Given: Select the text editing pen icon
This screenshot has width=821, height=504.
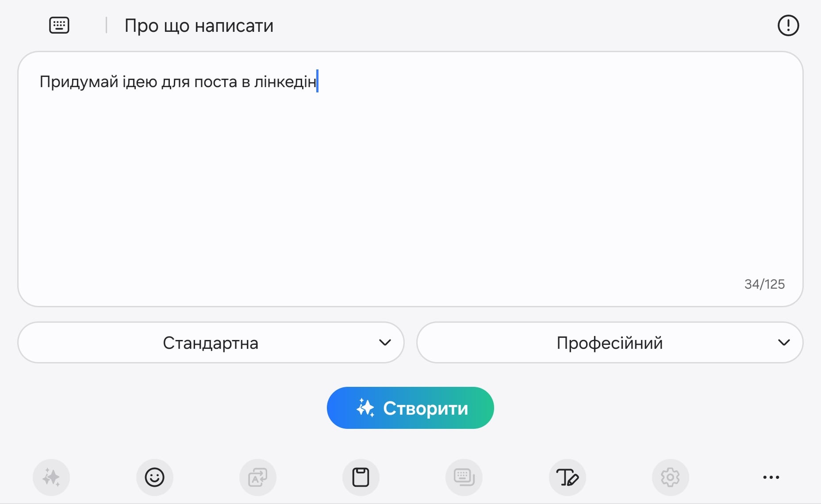Looking at the screenshot, I should 567,477.
